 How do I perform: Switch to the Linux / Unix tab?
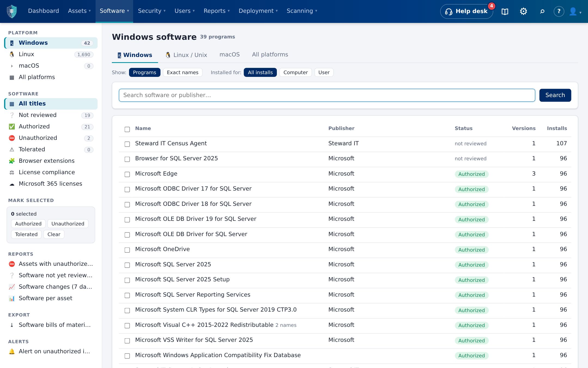coord(186,55)
